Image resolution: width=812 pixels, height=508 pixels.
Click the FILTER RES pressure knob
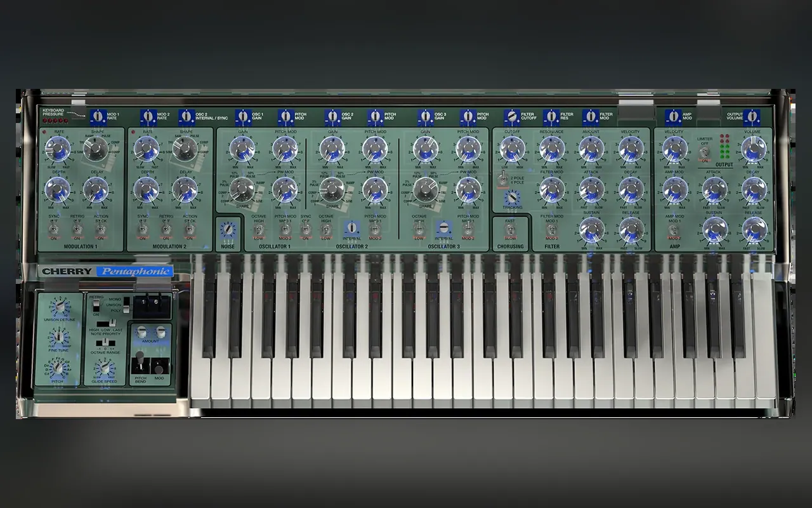pyautogui.click(x=551, y=116)
